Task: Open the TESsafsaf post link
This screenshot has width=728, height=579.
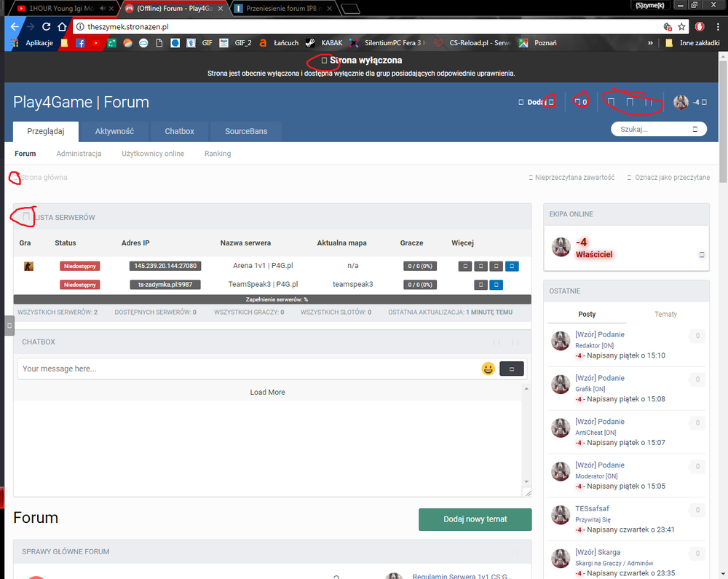Action: [592, 509]
